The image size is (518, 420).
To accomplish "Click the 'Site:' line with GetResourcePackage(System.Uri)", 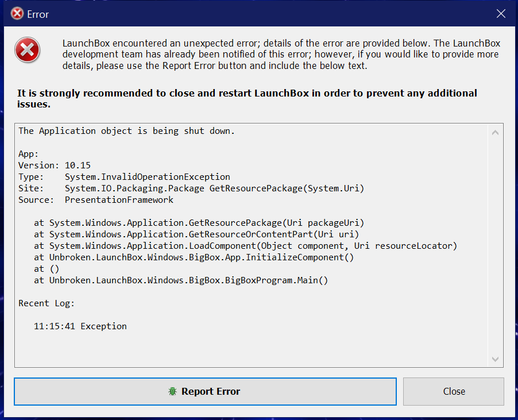I will click(191, 188).
